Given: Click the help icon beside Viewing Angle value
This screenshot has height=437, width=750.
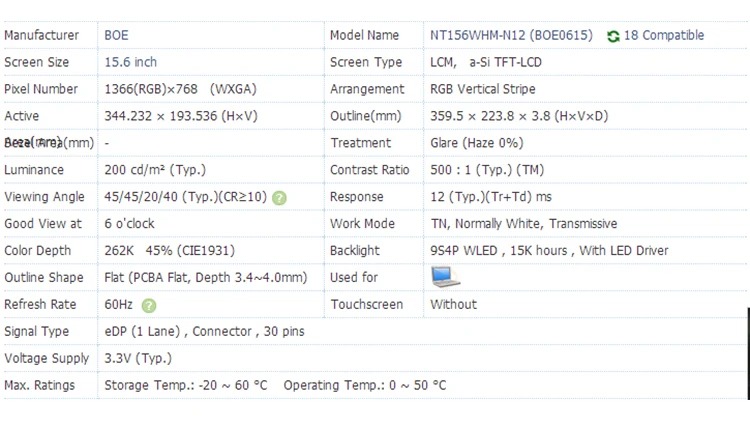Looking at the screenshot, I should tap(279, 198).
